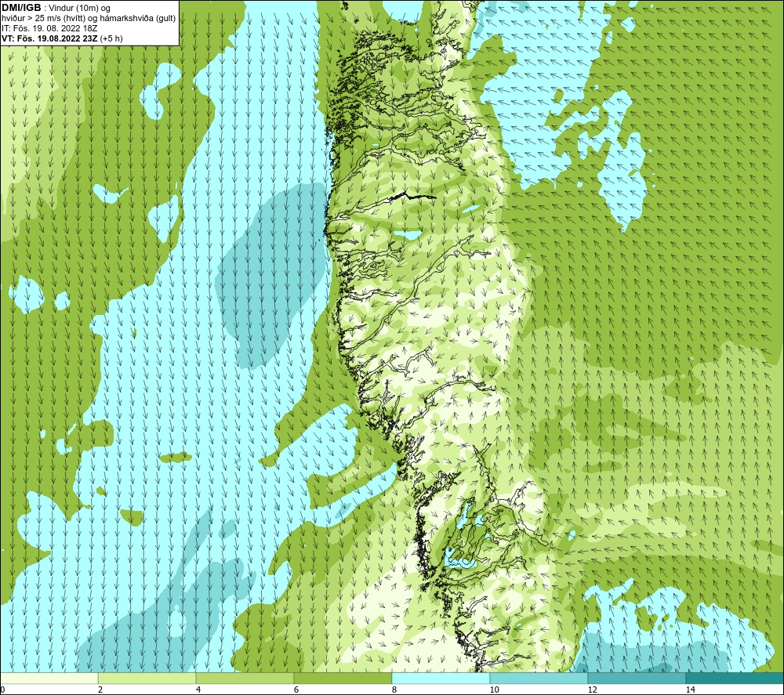The height and width of the screenshot is (695, 784).
Task: Click the scale label '8'
Action: click(394, 690)
